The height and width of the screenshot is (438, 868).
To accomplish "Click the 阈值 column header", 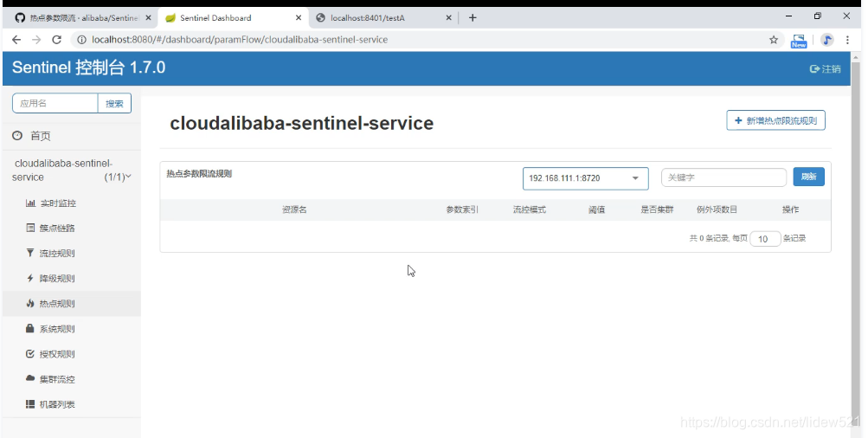I will coord(597,209).
